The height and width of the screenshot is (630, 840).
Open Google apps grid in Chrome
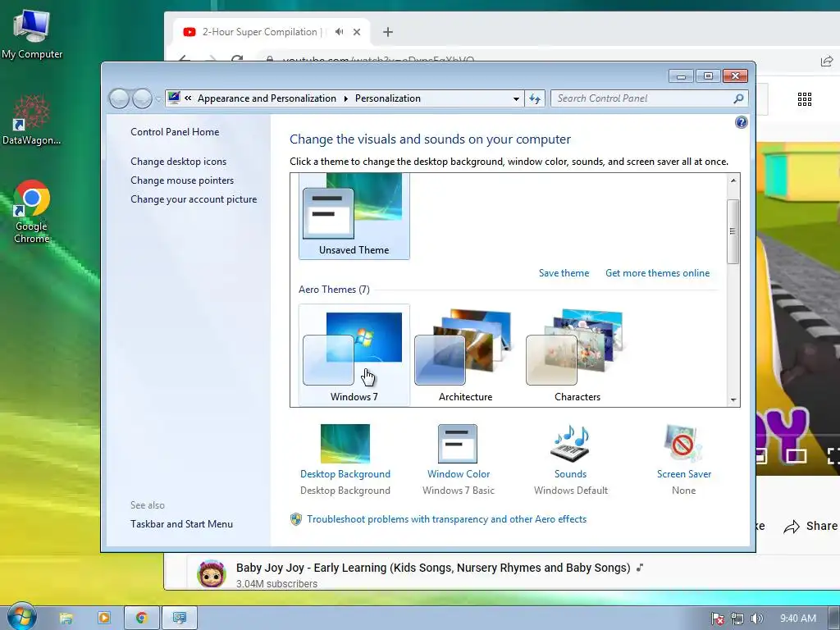coord(805,99)
